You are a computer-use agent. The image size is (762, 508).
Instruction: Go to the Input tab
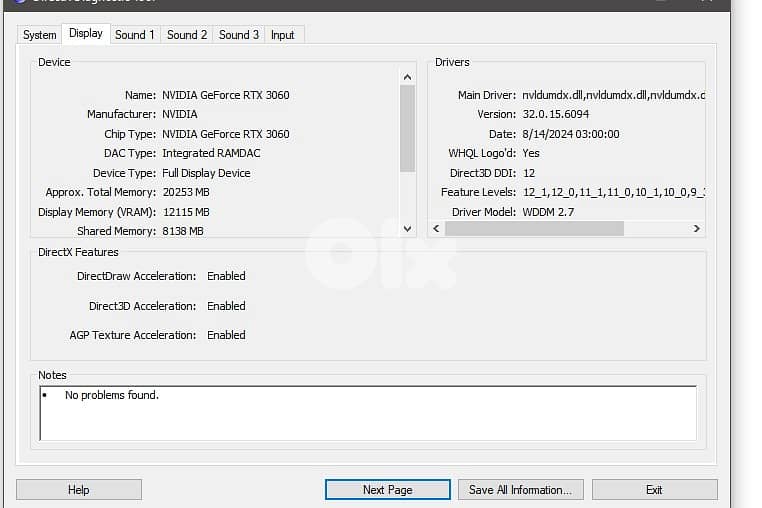click(283, 35)
